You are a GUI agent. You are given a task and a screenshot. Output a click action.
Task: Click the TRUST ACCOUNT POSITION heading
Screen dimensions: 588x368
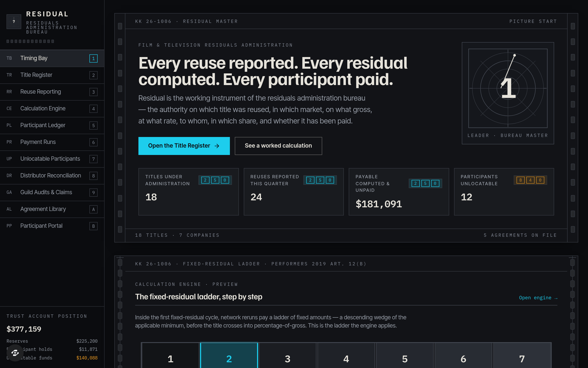point(47,316)
